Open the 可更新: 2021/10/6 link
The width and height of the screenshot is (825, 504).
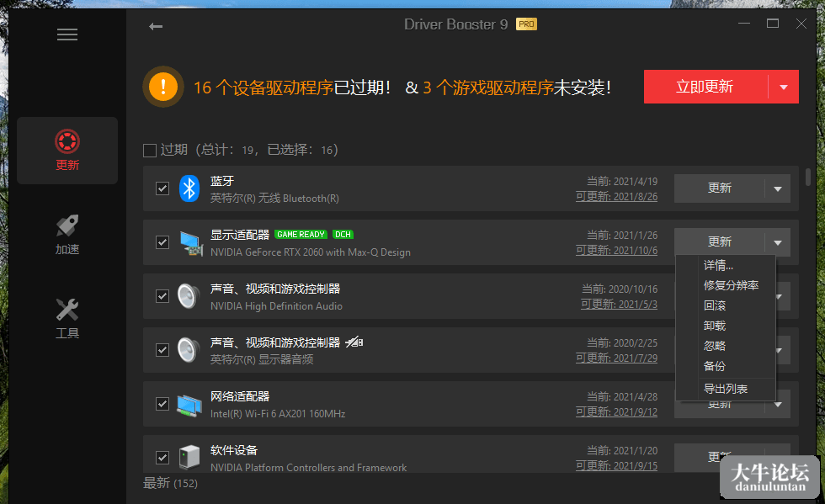pyautogui.click(x=616, y=251)
